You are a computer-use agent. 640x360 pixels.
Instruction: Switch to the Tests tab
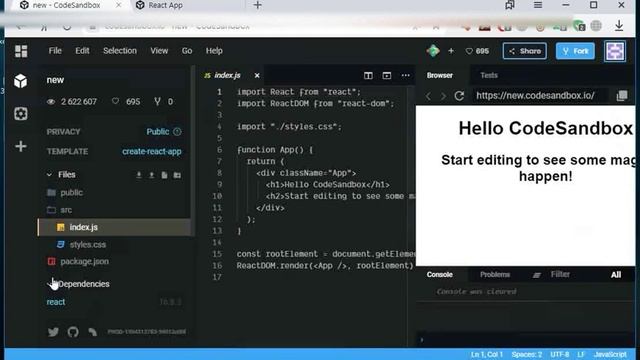coord(489,75)
